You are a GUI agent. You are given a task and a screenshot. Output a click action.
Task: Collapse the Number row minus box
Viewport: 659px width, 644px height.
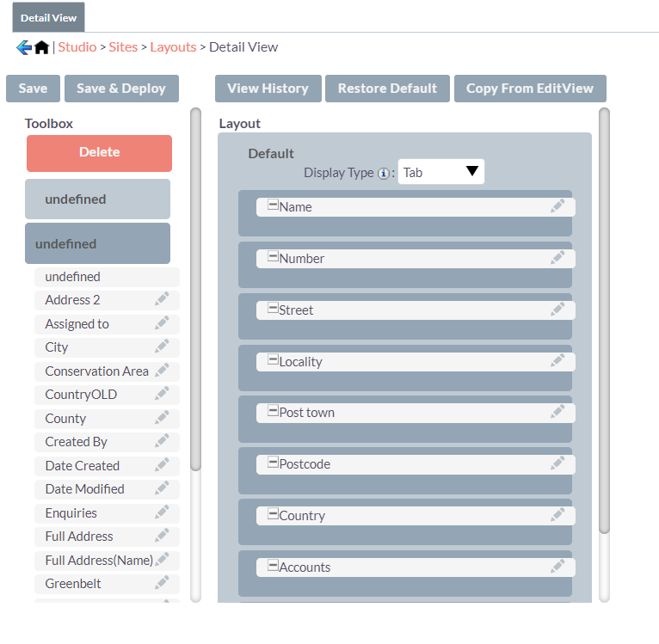point(274,256)
